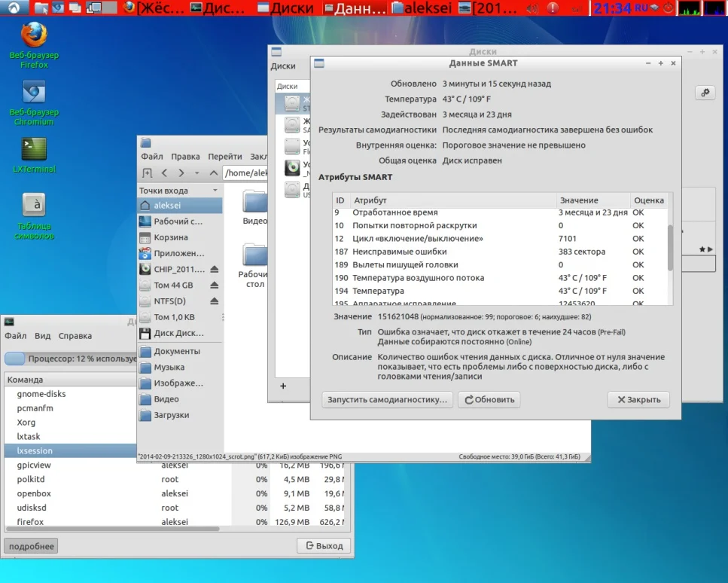This screenshot has height=583, width=728.
Task: Go up to the parent folder
Action: tap(212, 173)
